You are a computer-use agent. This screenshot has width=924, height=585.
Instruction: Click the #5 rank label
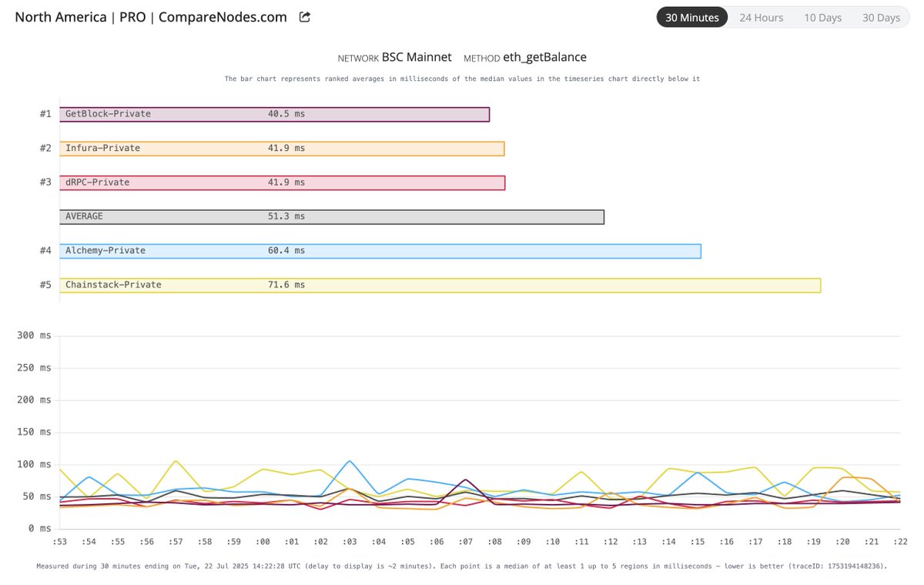click(x=45, y=285)
